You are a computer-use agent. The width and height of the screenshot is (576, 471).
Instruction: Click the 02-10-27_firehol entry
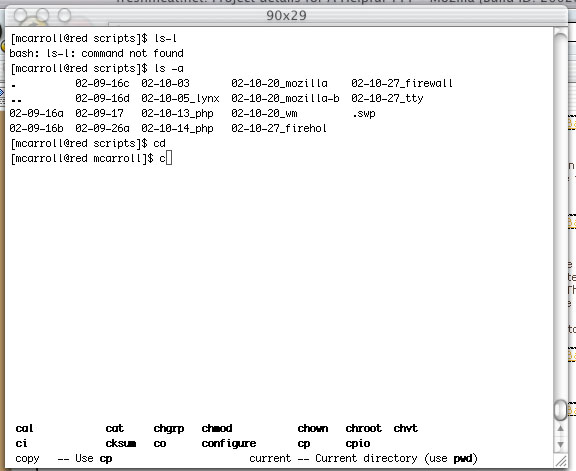(x=279, y=128)
